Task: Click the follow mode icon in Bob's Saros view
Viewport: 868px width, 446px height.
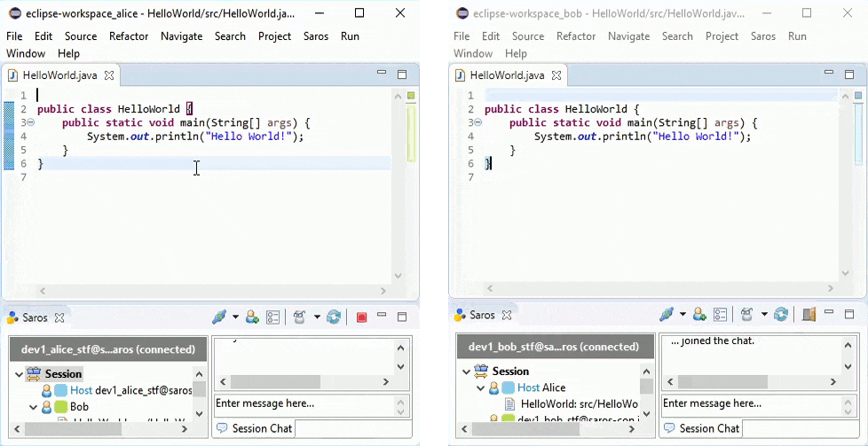Action: tap(746, 315)
